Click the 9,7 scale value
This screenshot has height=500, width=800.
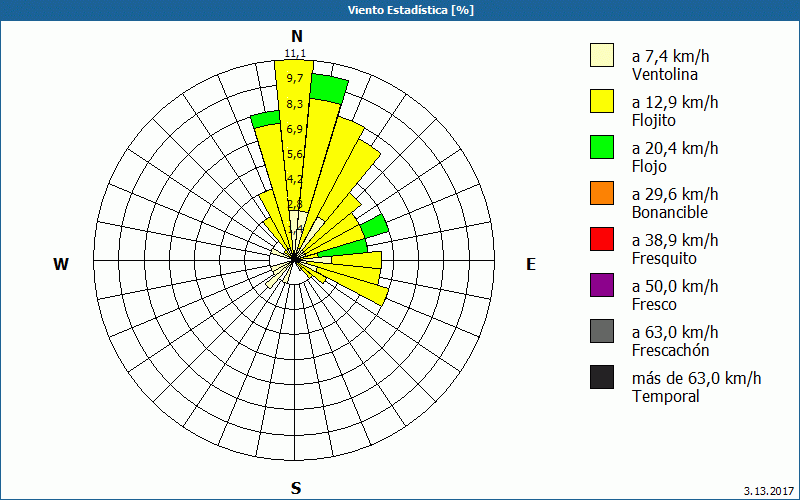(x=295, y=78)
